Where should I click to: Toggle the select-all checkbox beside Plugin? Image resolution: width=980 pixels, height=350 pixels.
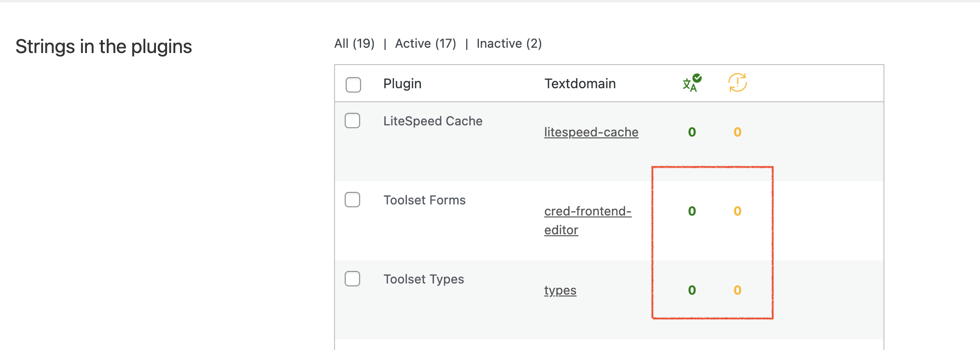[x=353, y=84]
